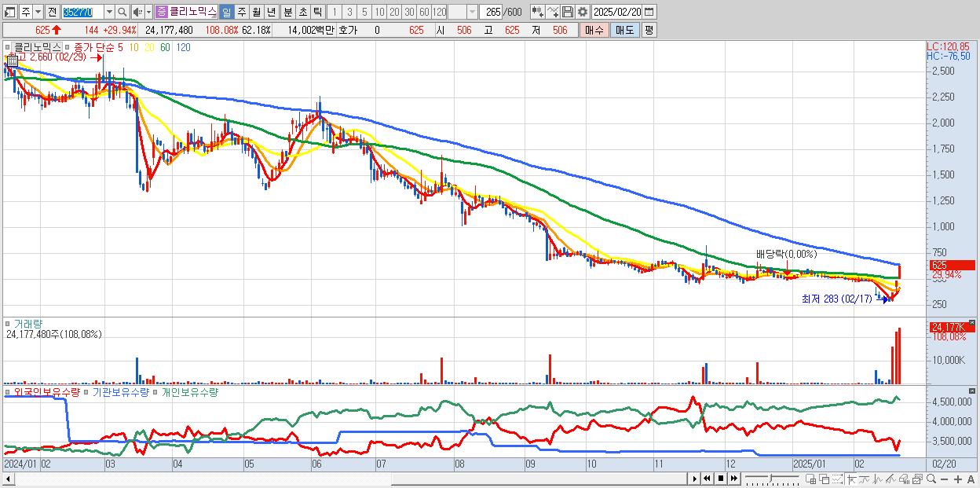980x488 pixels.
Task: Choose interval 30 button
Action: pos(409,12)
